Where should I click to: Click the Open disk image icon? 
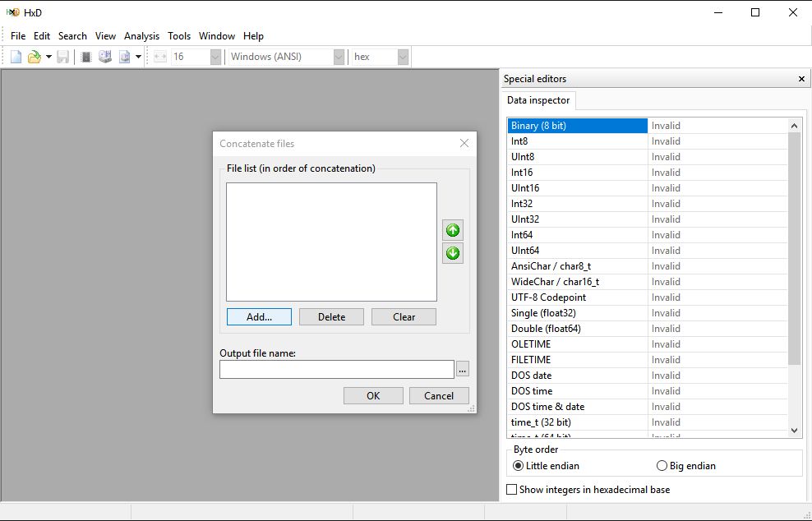click(124, 57)
